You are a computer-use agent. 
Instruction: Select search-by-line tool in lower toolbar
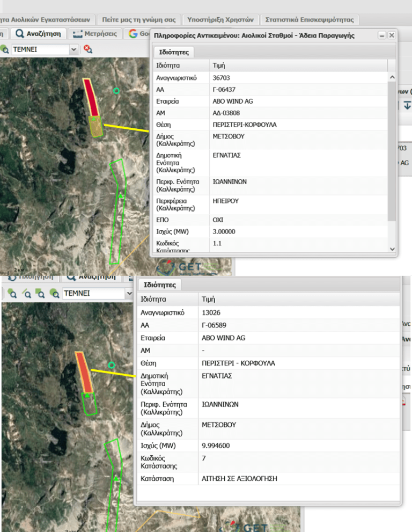tap(26, 294)
